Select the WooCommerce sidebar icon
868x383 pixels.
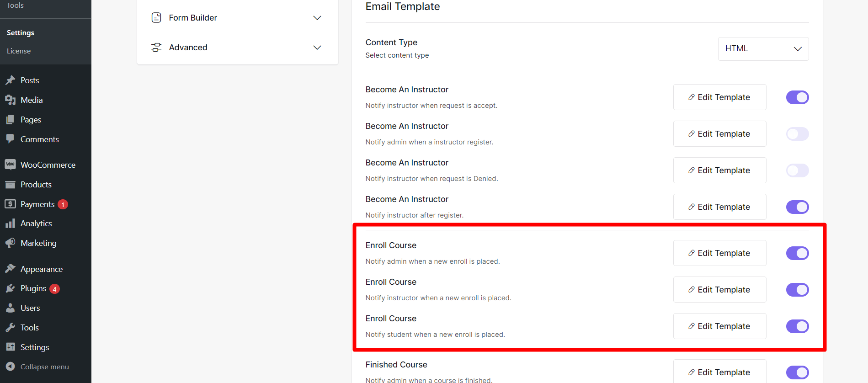(x=10, y=165)
